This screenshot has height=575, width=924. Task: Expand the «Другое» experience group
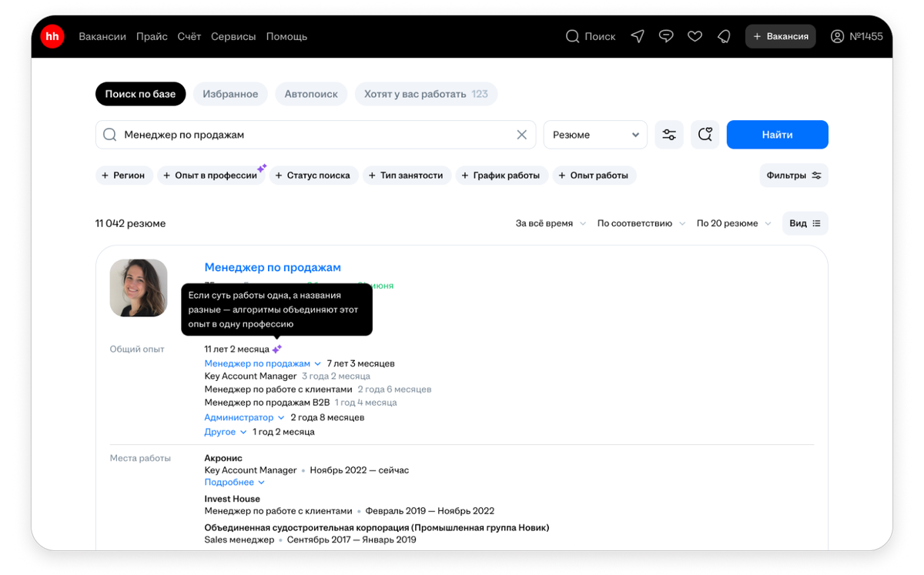click(225, 431)
